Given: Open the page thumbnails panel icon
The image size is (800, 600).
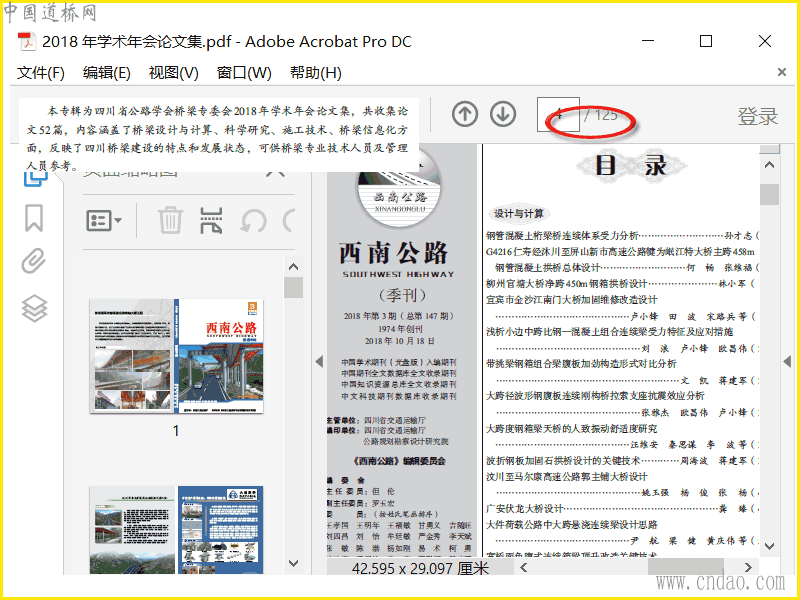Looking at the screenshot, I should click(35, 179).
